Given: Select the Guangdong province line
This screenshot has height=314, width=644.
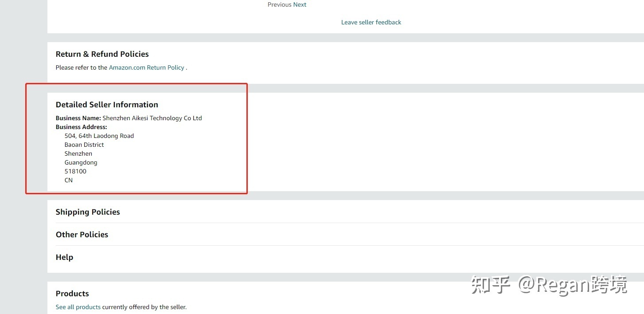Looking at the screenshot, I should (x=81, y=162).
